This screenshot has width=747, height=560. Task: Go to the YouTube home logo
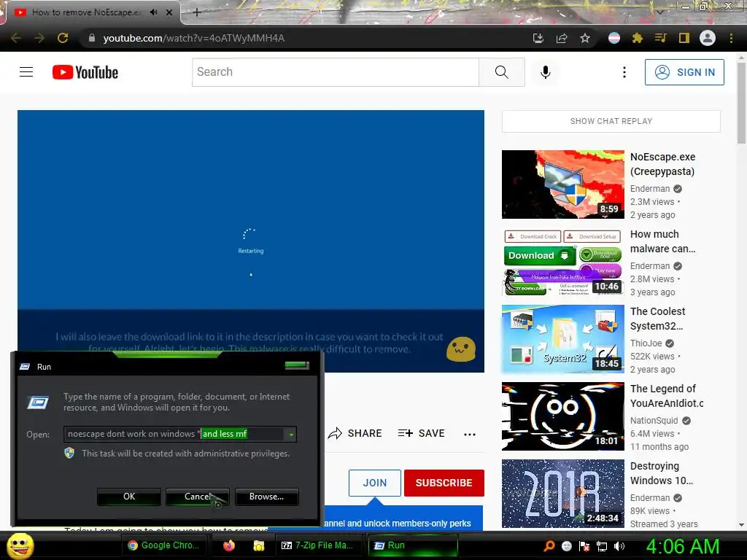click(x=85, y=72)
